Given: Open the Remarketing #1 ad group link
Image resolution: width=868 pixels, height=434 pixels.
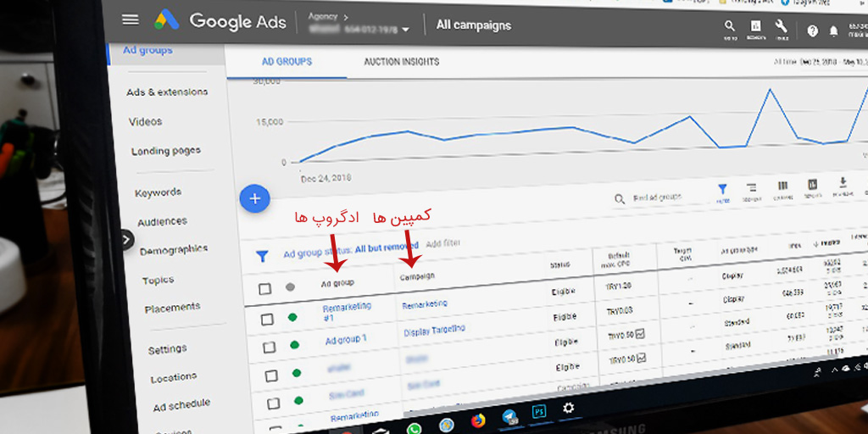Looking at the screenshot, I should point(347,312).
